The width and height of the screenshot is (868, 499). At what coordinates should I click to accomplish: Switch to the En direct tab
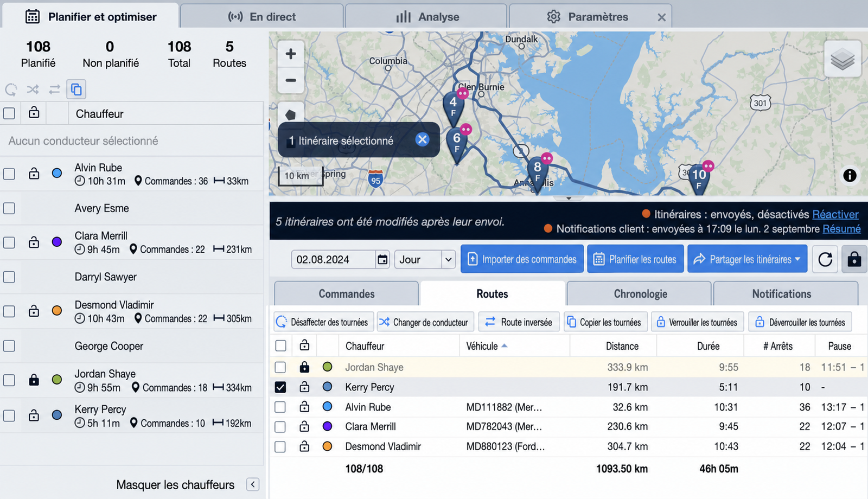262,16
